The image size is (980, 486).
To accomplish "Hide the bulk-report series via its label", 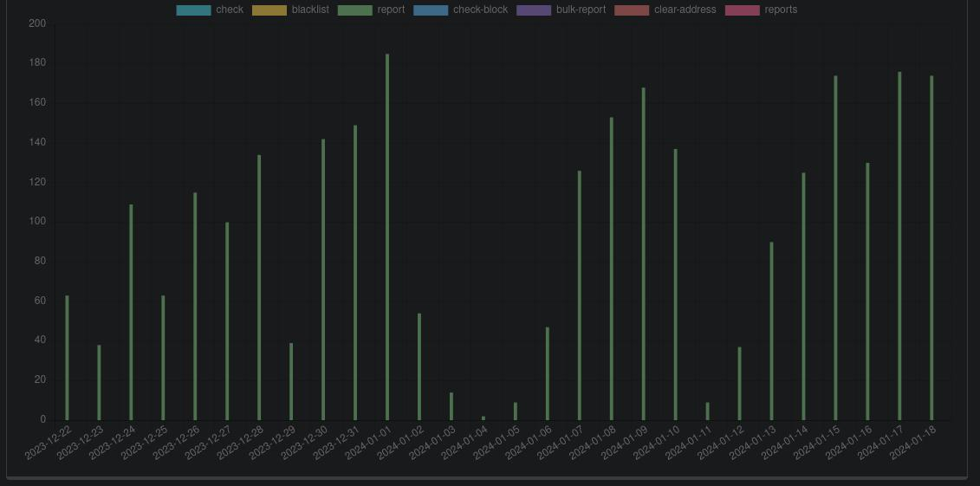I will click(581, 10).
